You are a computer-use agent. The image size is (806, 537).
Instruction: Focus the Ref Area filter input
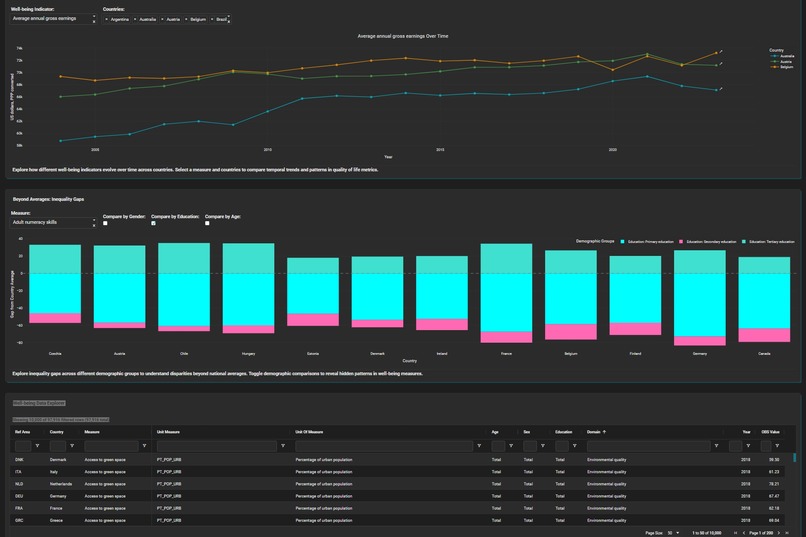23,446
